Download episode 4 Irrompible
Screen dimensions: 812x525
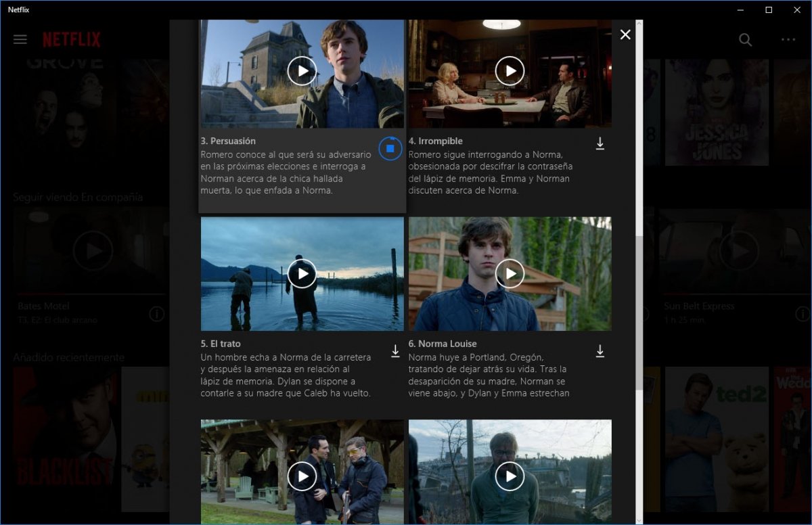click(600, 144)
